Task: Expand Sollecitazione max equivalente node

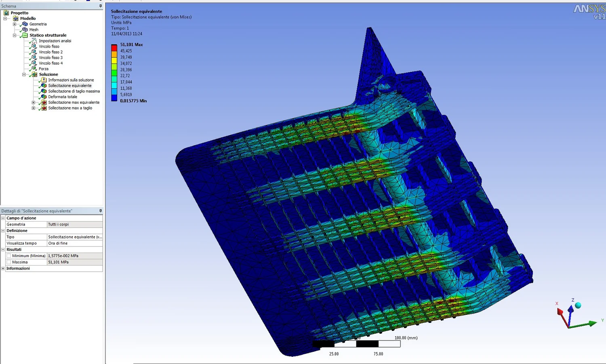Action: (34, 103)
